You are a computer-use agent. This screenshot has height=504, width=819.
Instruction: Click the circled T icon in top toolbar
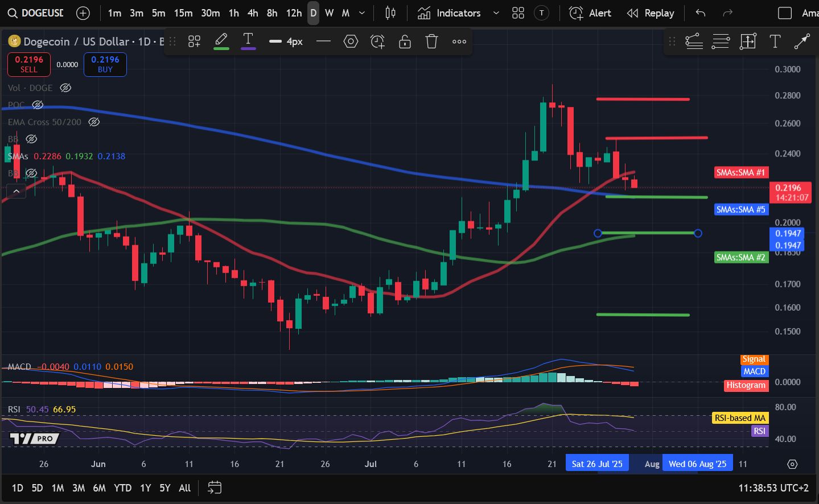[542, 13]
